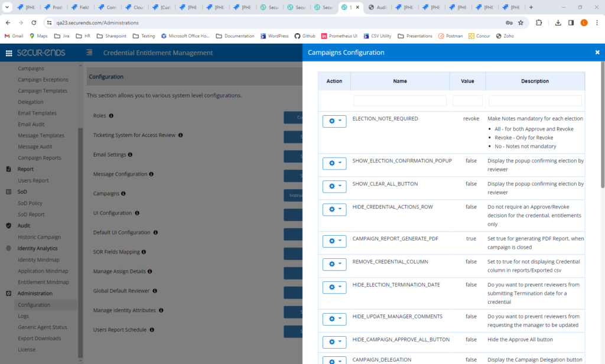Click the SoD section icon in sidebar
Image resolution: width=605 pixels, height=364 pixels.
tap(8, 192)
